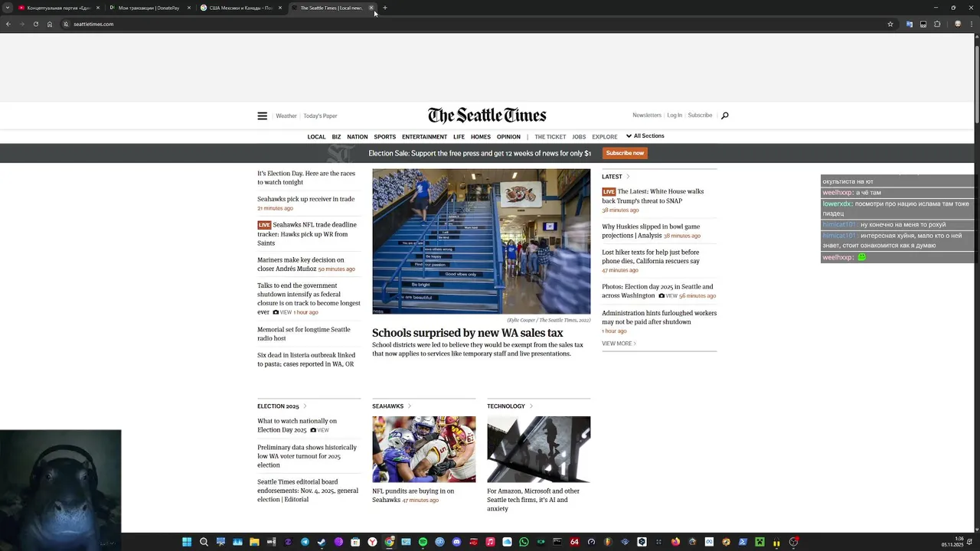
Task: Open the browser extensions puzzle icon
Action: [x=937, y=24]
